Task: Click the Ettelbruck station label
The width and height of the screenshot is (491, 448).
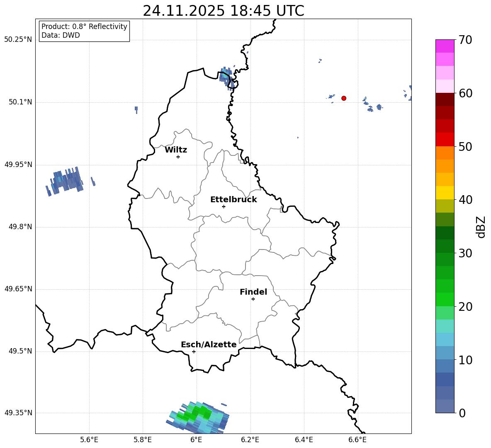Action: click(x=233, y=200)
